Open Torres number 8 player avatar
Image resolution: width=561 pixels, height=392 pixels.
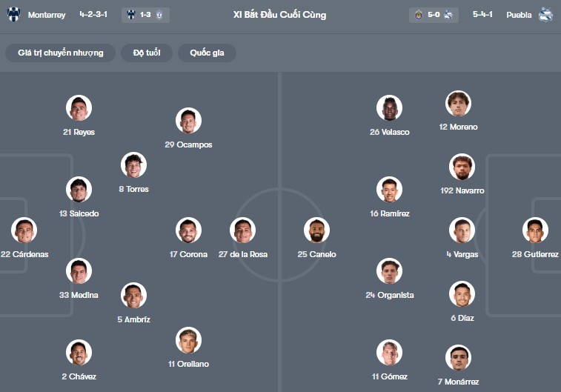pyautogui.click(x=133, y=165)
